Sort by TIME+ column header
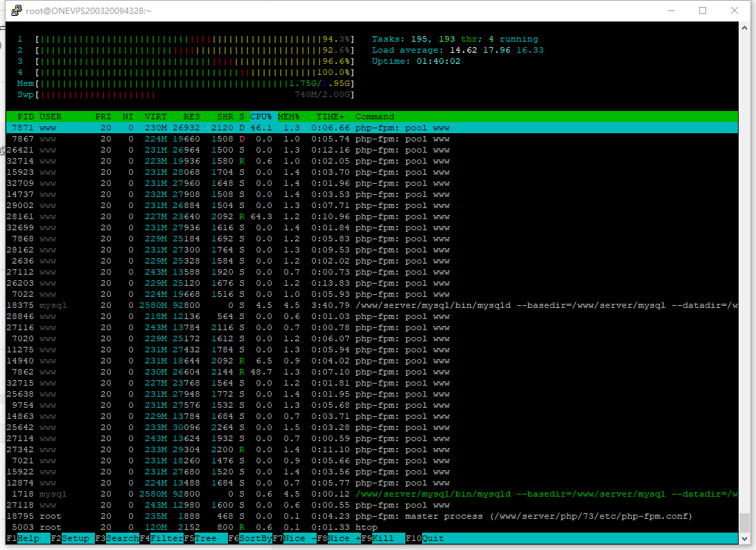756x550 pixels. (331, 117)
